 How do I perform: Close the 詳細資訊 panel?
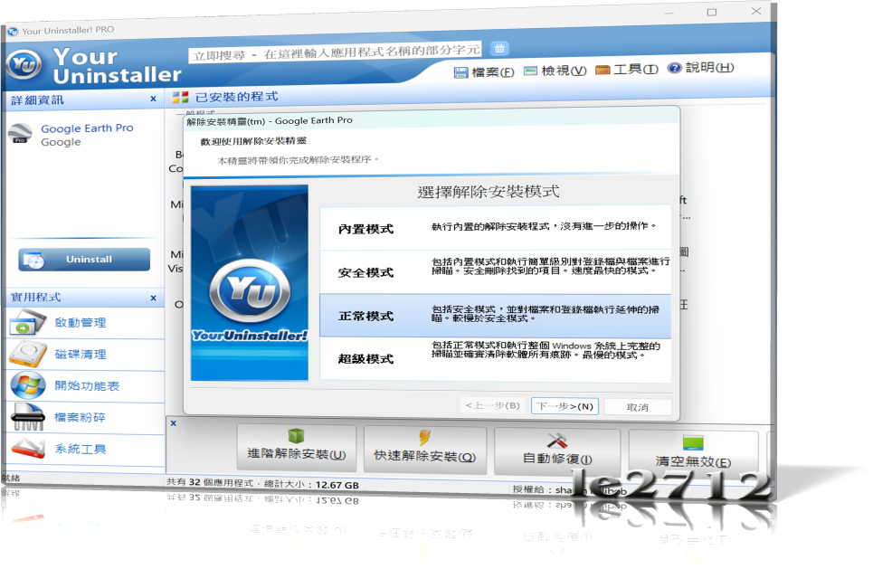(x=153, y=100)
